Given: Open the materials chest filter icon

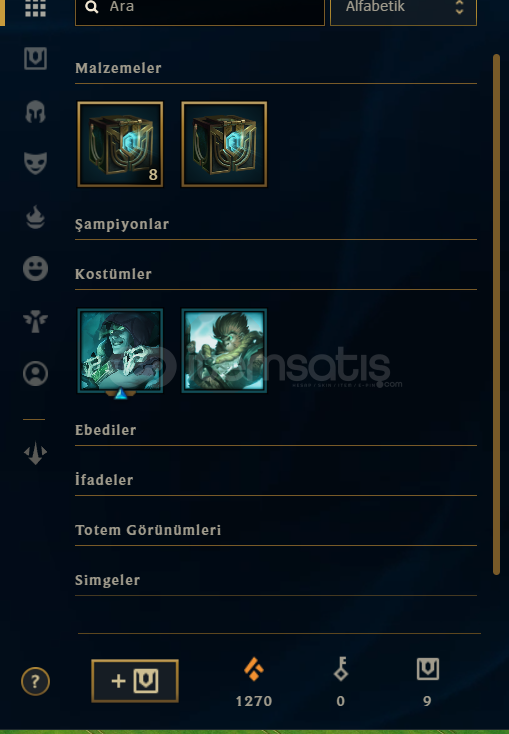Looking at the screenshot, I should (x=36, y=59).
